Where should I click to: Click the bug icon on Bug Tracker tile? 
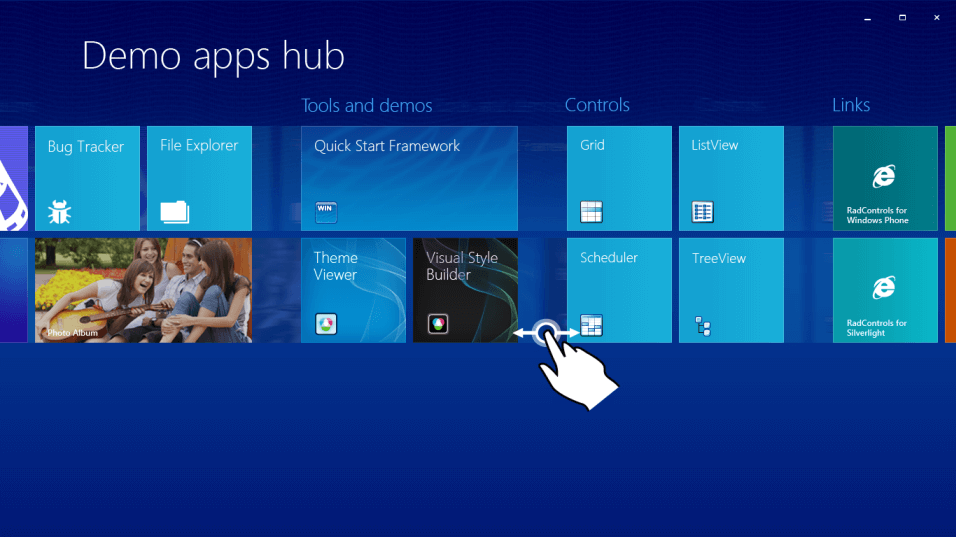tap(60, 212)
